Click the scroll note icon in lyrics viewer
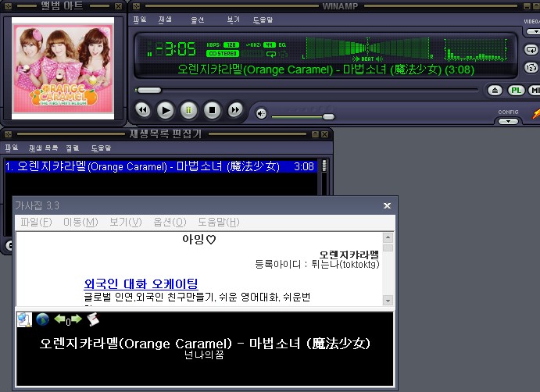The height and width of the screenshot is (392, 540). (x=92, y=319)
